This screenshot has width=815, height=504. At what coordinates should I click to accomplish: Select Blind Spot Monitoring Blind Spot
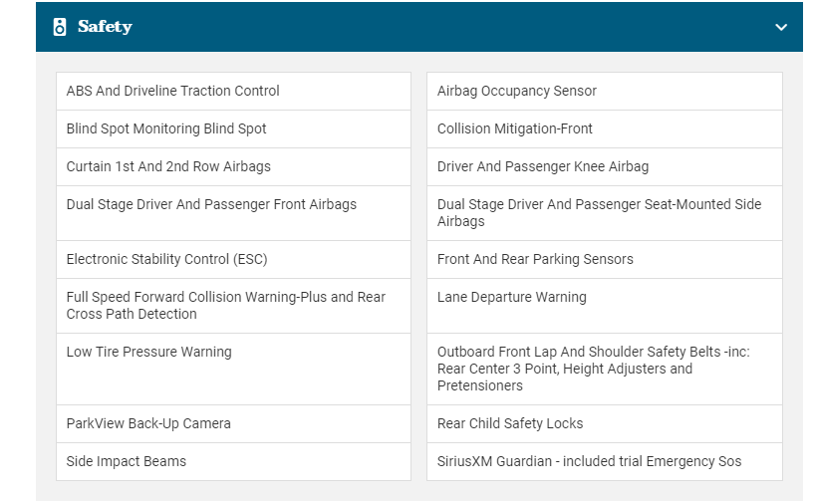tap(166, 128)
